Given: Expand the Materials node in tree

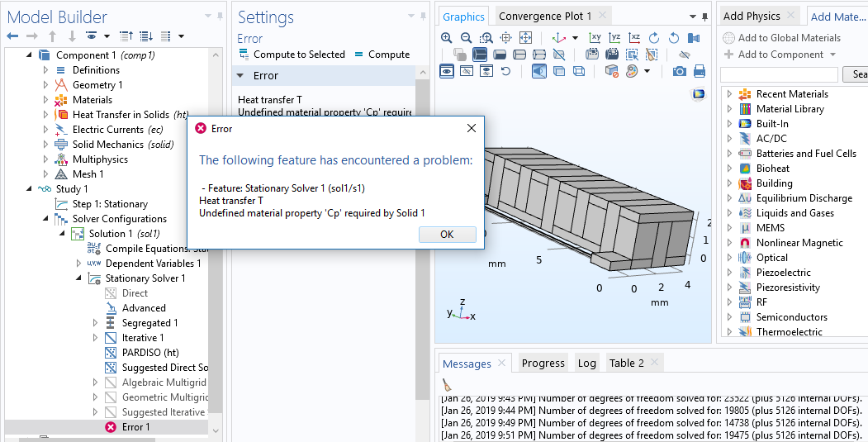Looking at the screenshot, I should click(x=46, y=100).
